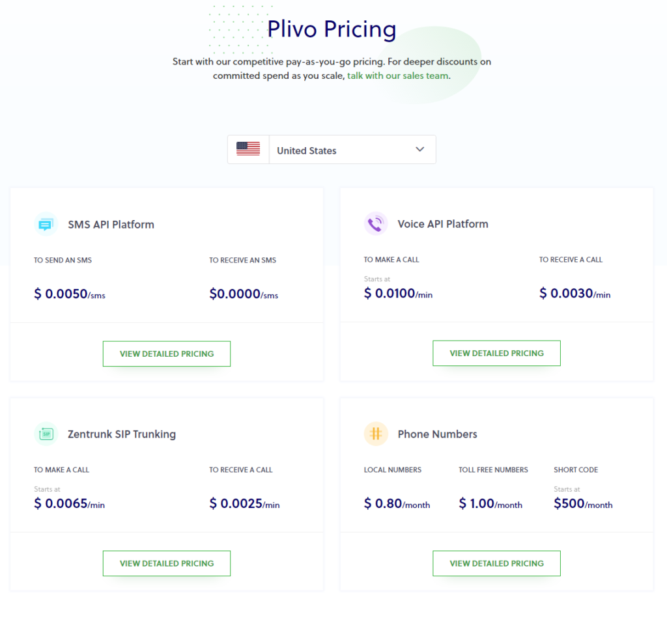Click the United States flag icon
This screenshot has height=644, width=667.
(248, 149)
